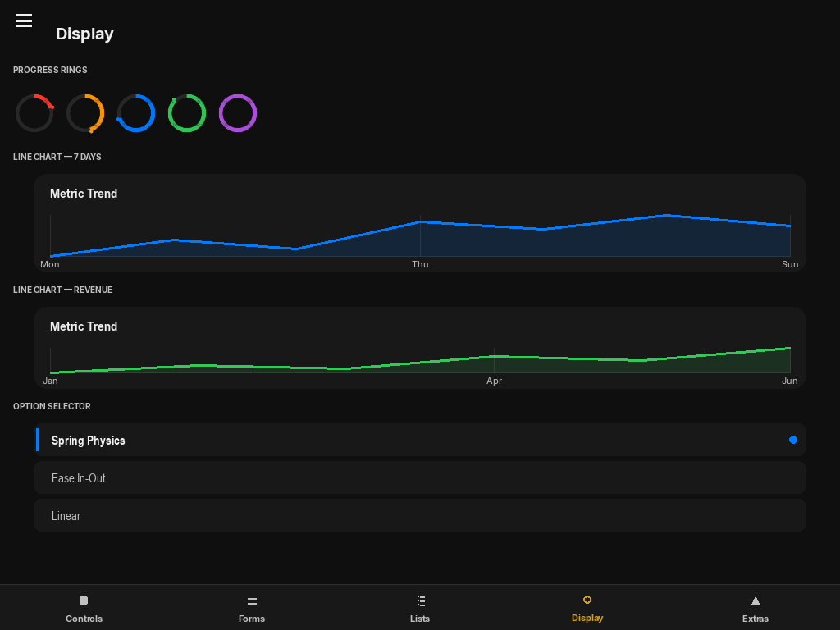This screenshot has width=840, height=630.
Task: Click the red progress ring
Action: (x=34, y=113)
